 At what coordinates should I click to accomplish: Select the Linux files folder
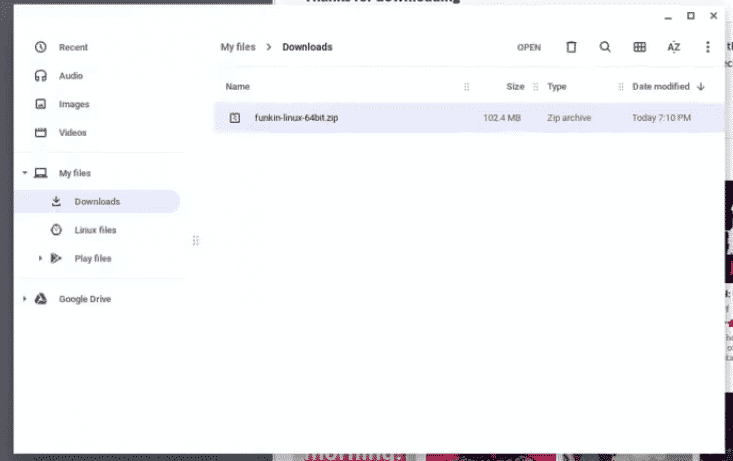[95, 230]
